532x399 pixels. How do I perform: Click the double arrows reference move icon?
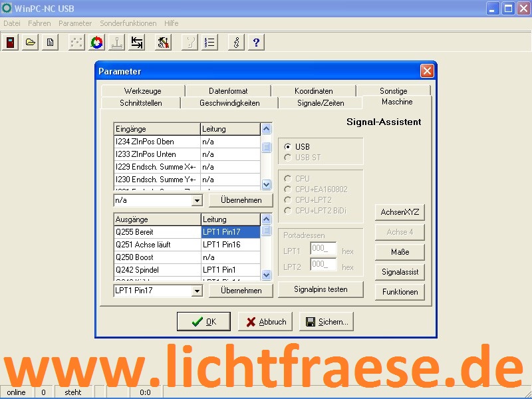(x=137, y=43)
